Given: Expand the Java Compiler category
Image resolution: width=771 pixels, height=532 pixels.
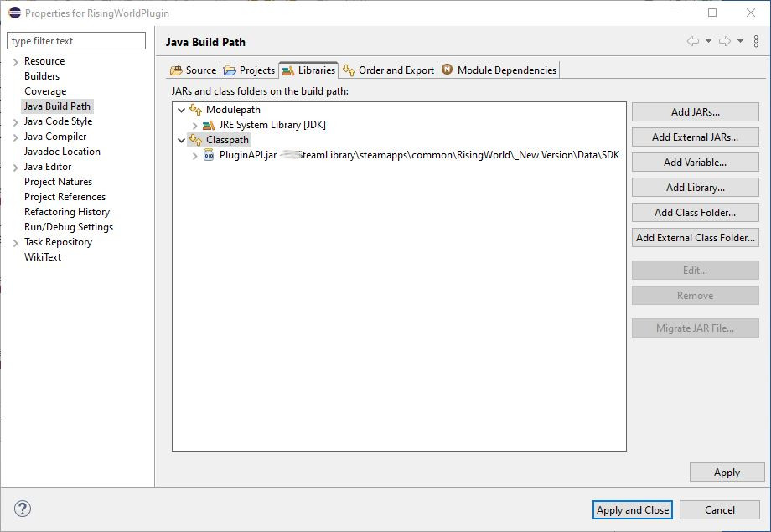Looking at the screenshot, I should (x=15, y=137).
